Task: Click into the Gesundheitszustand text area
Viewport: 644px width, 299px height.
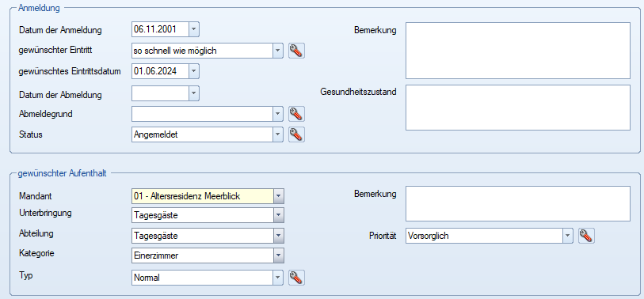Action: pos(518,108)
